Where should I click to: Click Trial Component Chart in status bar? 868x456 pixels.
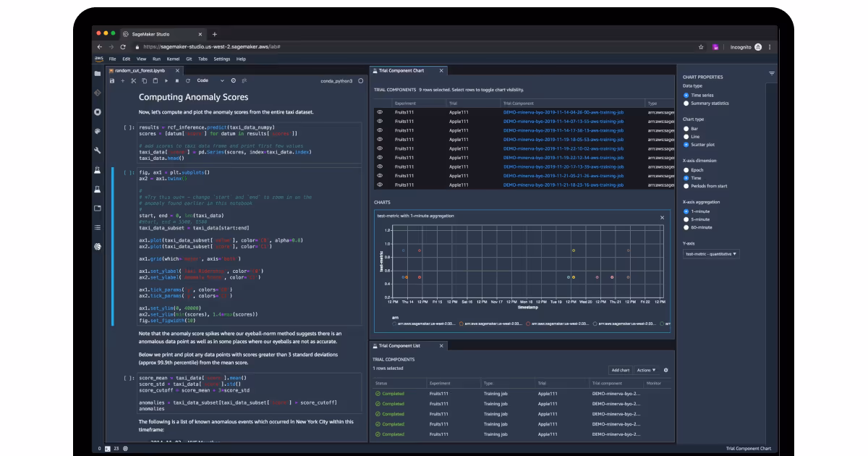pos(748,449)
